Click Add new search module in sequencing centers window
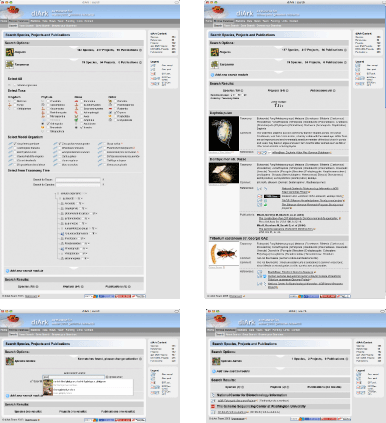Viewport: 386px width, 423px height. pos(233,371)
